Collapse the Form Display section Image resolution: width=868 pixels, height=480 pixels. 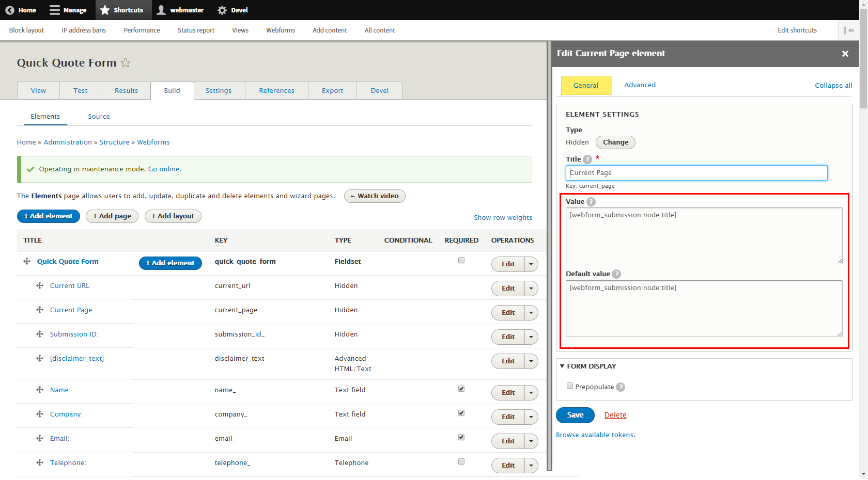(x=563, y=366)
